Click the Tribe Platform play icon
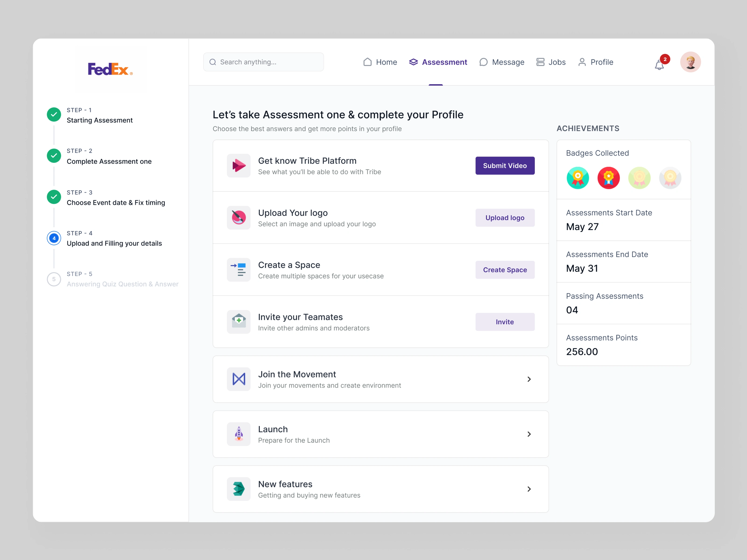Screen dimensions: 747x560 pyautogui.click(x=238, y=166)
